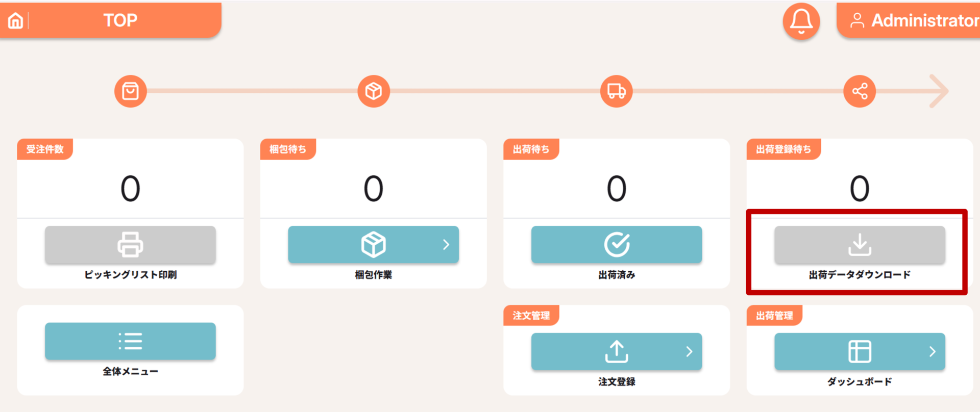Click the package box step icon
Image resolution: width=980 pixels, height=412 pixels.
(x=374, y=91)
